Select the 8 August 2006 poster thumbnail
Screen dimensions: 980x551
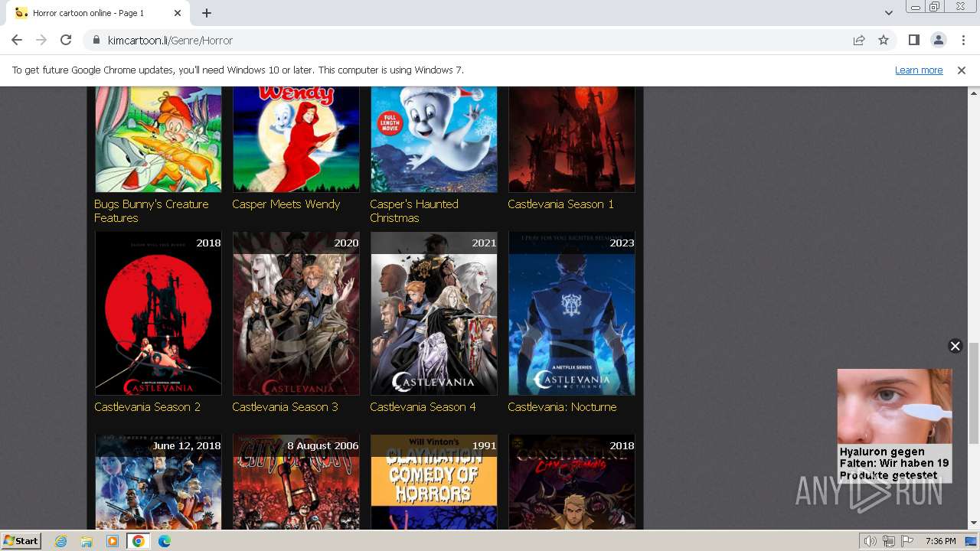pyautogui.click(x=296, y=482)
